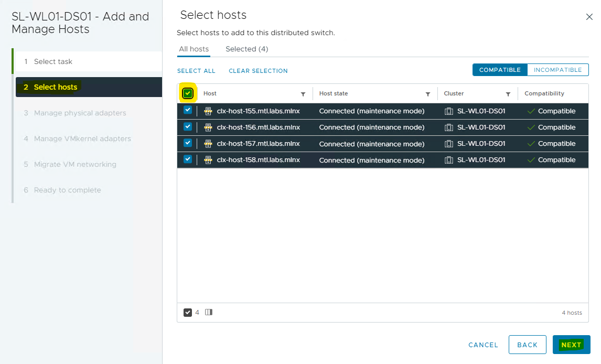Click the CLEAR SELECTION link
The image size is (601, 364).
(258, 71)
